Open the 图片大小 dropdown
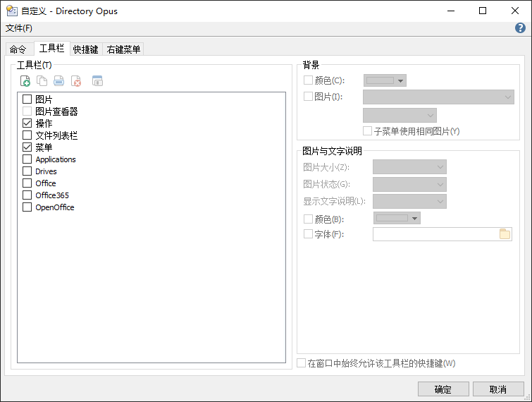This screenshot has height=402, width=532. [x=409, y=167]
